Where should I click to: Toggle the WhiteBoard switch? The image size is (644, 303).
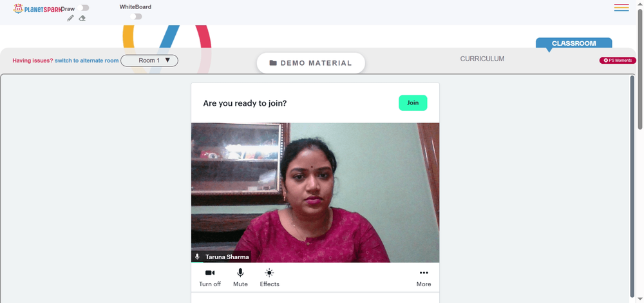click(x=136, y=17)
